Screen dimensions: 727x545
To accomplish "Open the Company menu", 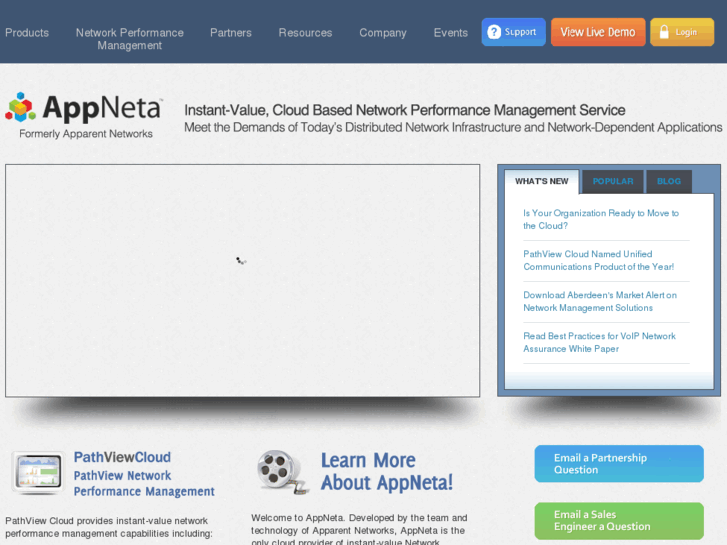I will coord(383,33).
